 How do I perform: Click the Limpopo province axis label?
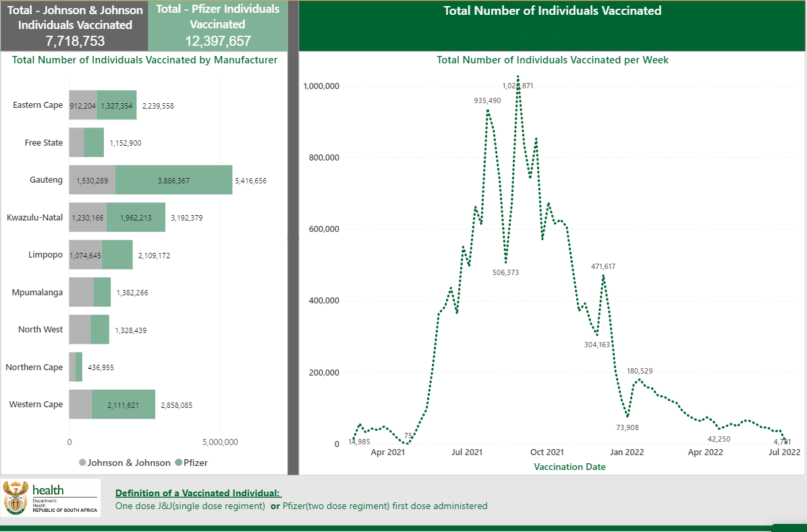click(45, 255)
